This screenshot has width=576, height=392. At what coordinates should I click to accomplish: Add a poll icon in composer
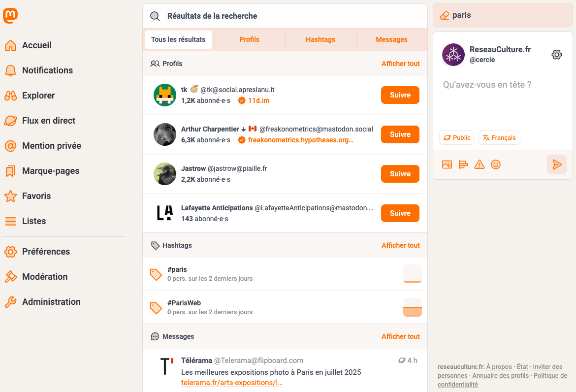pos(463,164)
